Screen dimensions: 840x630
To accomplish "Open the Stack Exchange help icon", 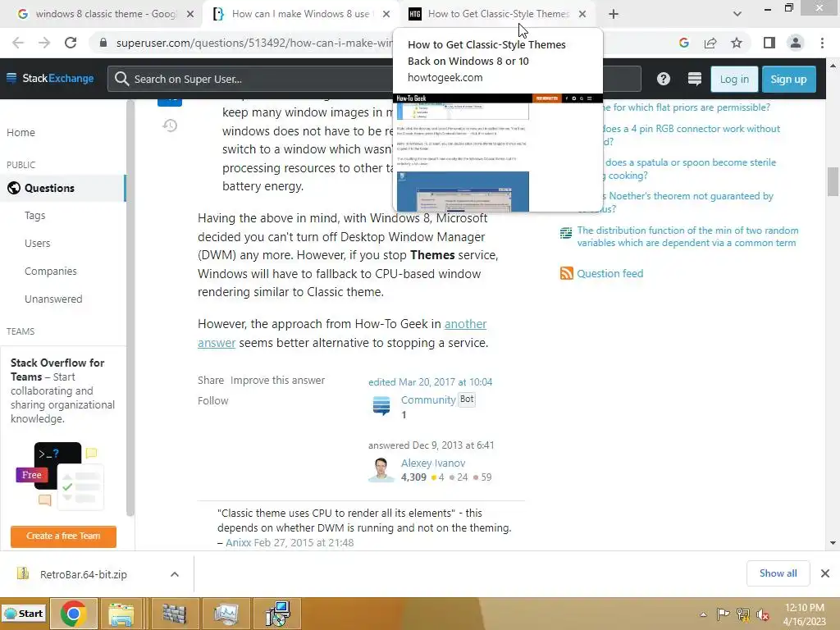I will coord(663,80).
